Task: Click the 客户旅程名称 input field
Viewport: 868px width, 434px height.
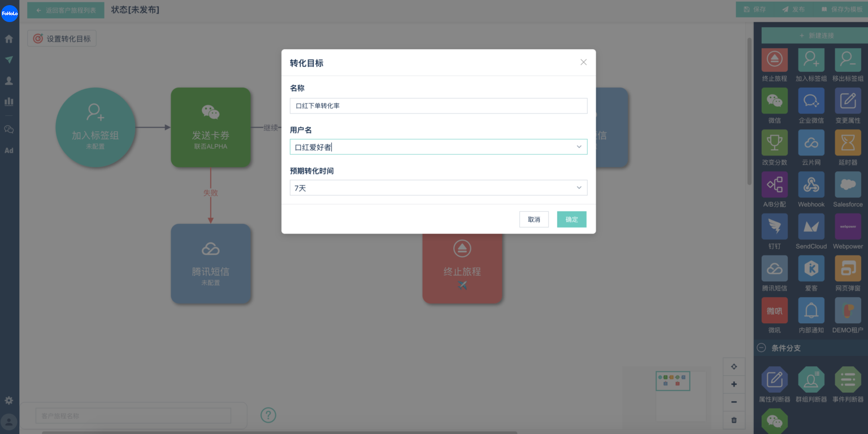Action: click(x=133, y=416)
